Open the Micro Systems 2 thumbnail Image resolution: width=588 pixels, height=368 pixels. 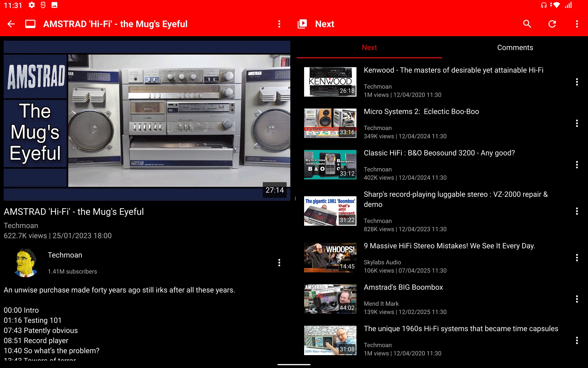pyautogui.click(x=330, y=123)
